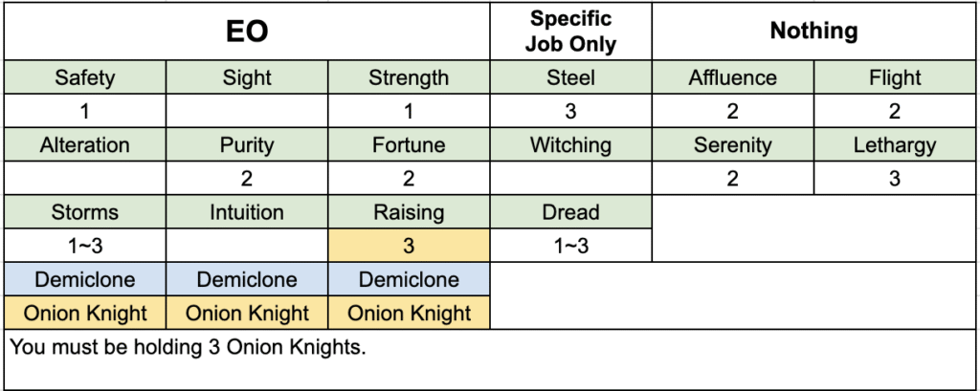The width and height of the screenshot is (980, 391).
Task: Click the Strength cell
Action: coord(409,77)
